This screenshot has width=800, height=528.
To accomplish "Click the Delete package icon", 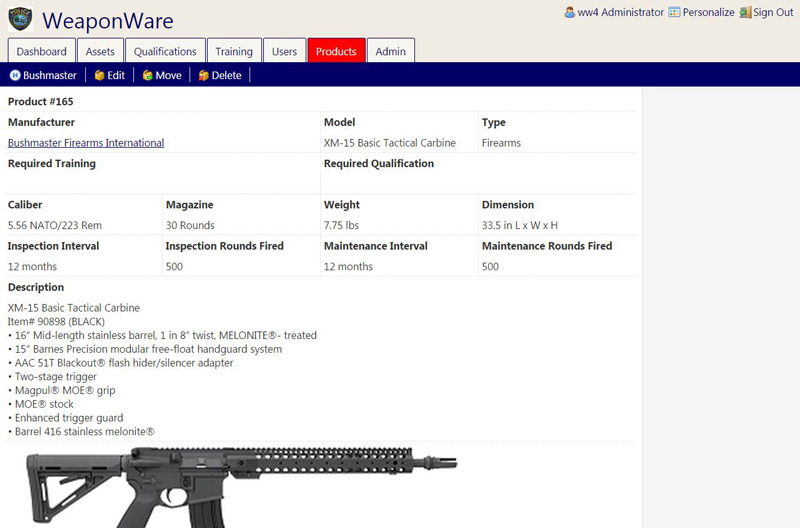I will click(x=204, y=76).
